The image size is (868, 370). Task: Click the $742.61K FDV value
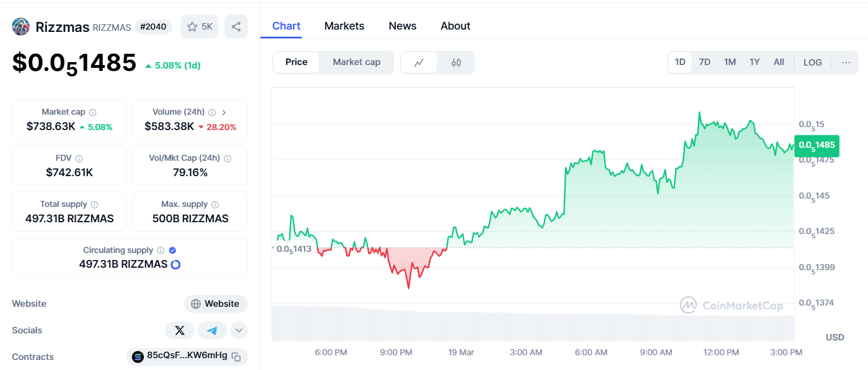tap(69, 173)
